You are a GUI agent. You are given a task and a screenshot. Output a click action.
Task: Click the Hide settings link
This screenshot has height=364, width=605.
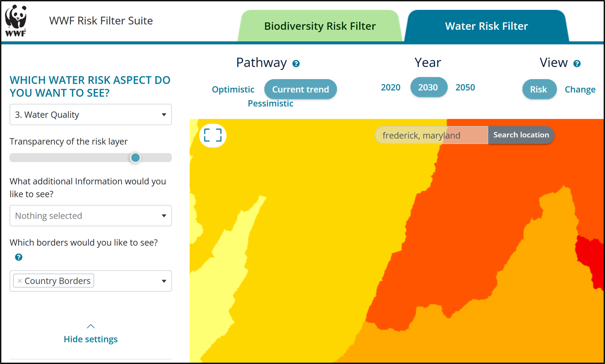click(90, 339)
